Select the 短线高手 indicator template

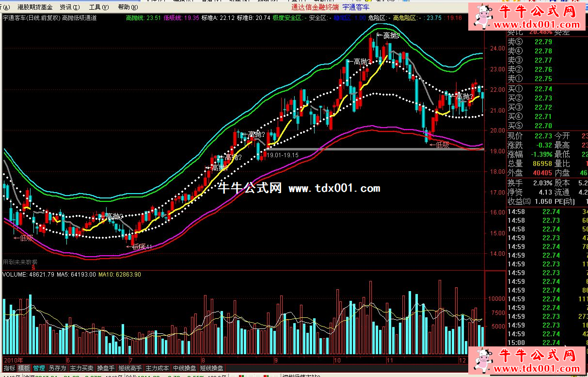[130, 368]
